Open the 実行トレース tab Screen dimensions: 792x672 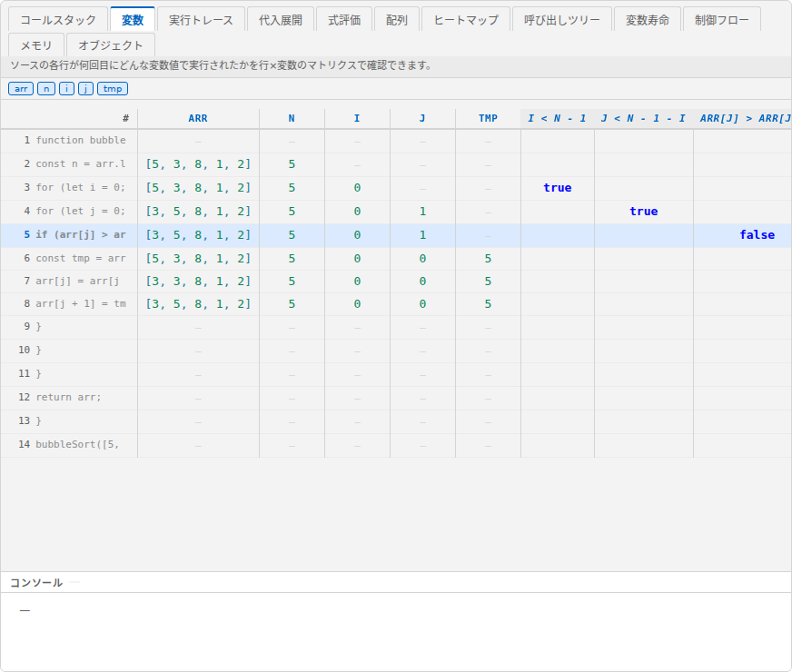coord(201,20)
